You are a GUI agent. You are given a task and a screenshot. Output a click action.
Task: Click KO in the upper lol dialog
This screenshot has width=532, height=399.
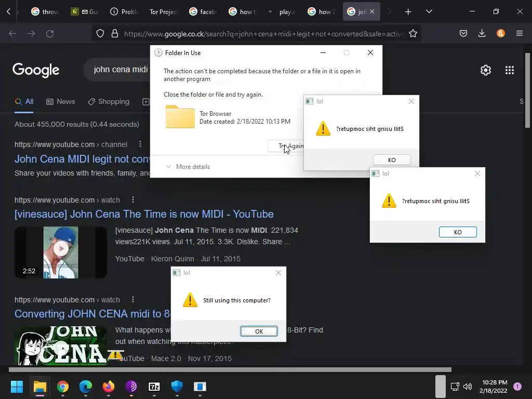click(392, 160)
